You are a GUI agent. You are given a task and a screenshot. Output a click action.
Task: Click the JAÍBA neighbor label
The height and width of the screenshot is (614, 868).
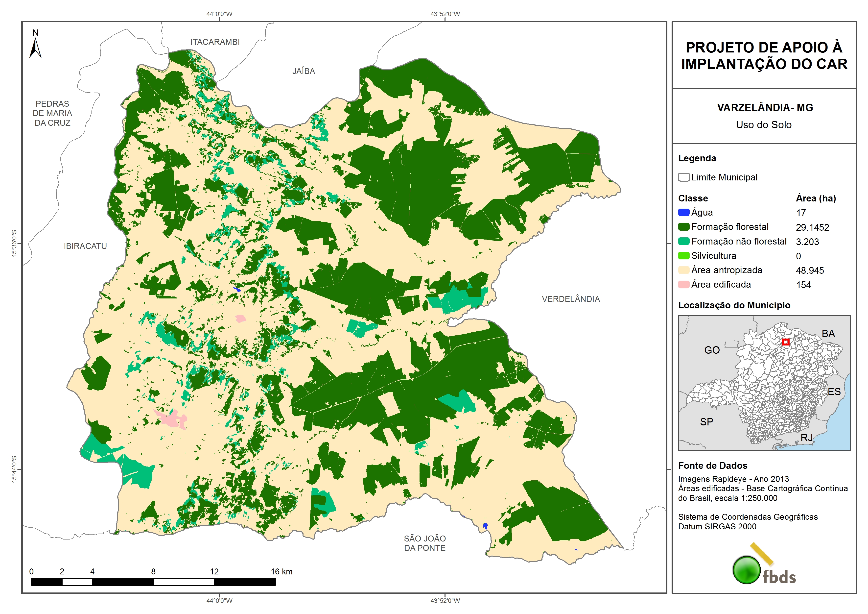[303, 71]
